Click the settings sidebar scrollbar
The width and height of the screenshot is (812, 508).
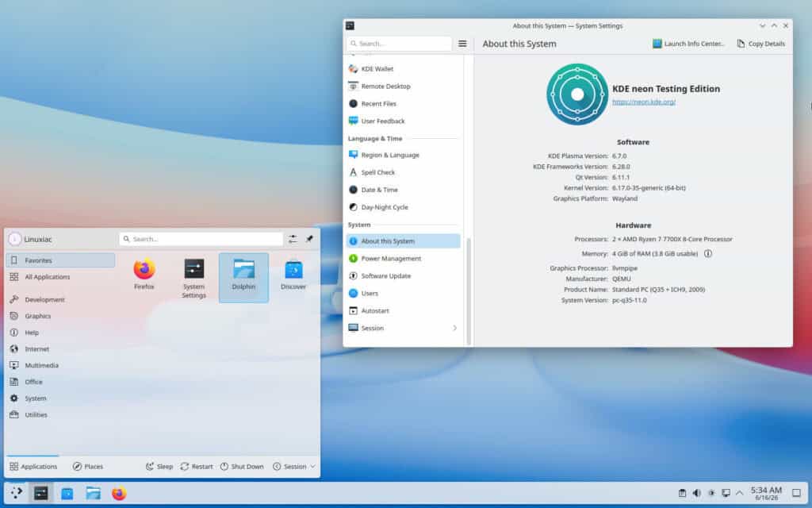click(x=469, y=291)
